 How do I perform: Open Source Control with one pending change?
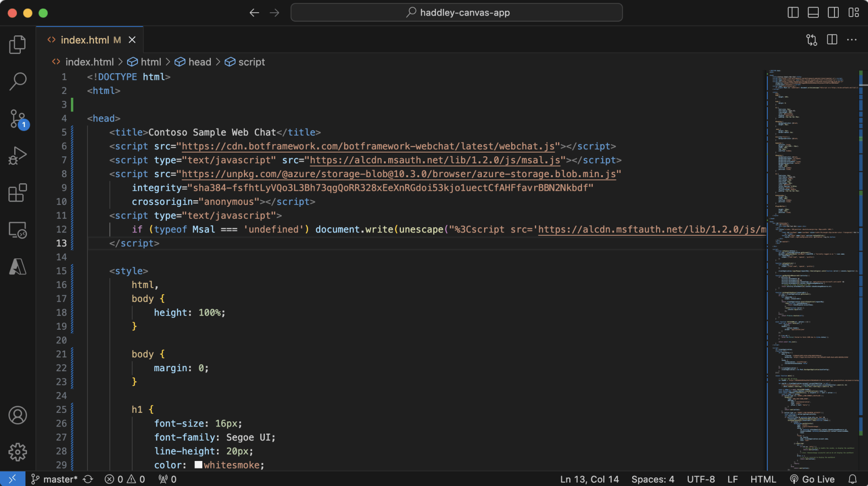pos(18,119)
